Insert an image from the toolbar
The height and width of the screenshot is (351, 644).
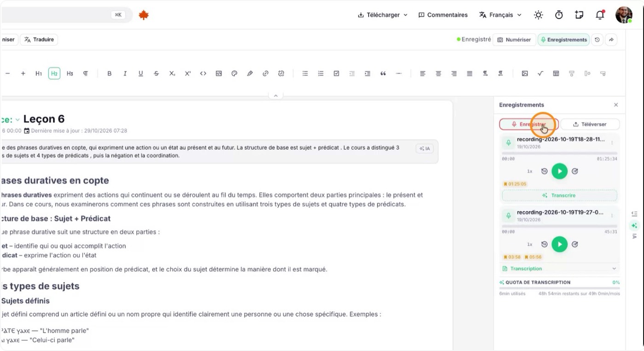click(525, 73)
